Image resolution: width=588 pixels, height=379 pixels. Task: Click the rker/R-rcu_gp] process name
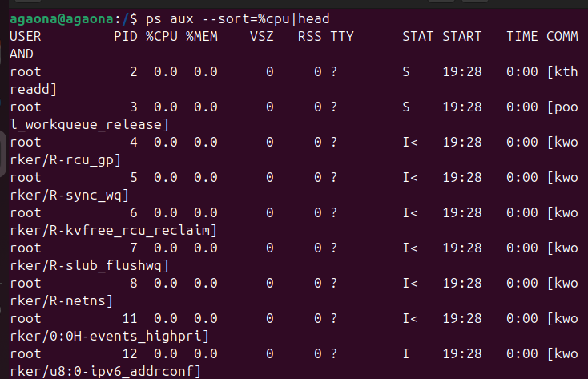tap(65, 159)
